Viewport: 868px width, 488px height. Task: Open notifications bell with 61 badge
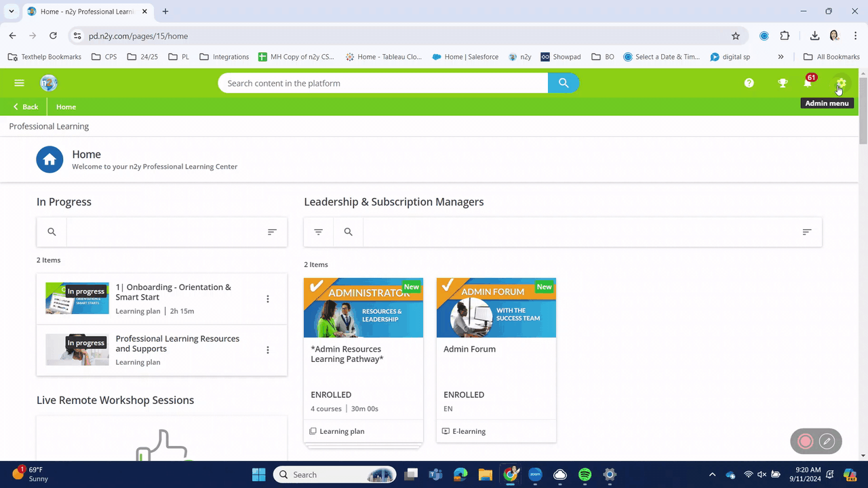tap(808, 82)
